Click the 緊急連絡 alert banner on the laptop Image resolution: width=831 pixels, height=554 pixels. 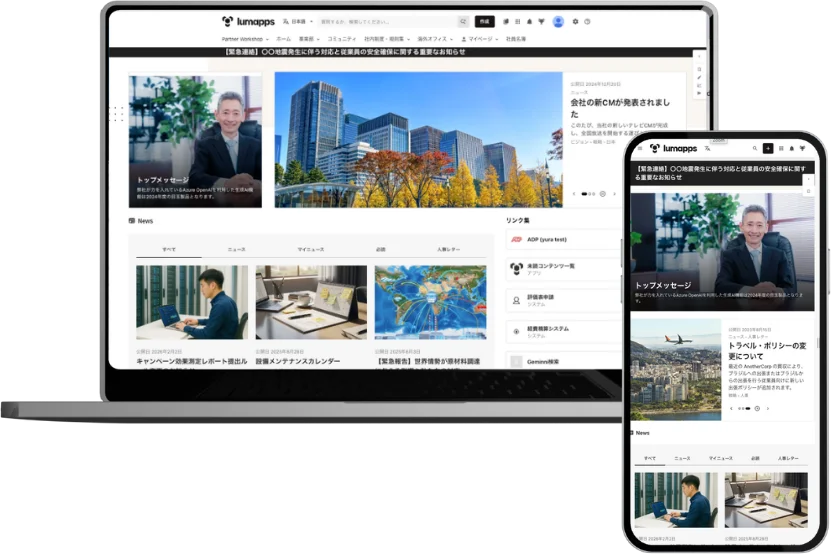[401, 52]
